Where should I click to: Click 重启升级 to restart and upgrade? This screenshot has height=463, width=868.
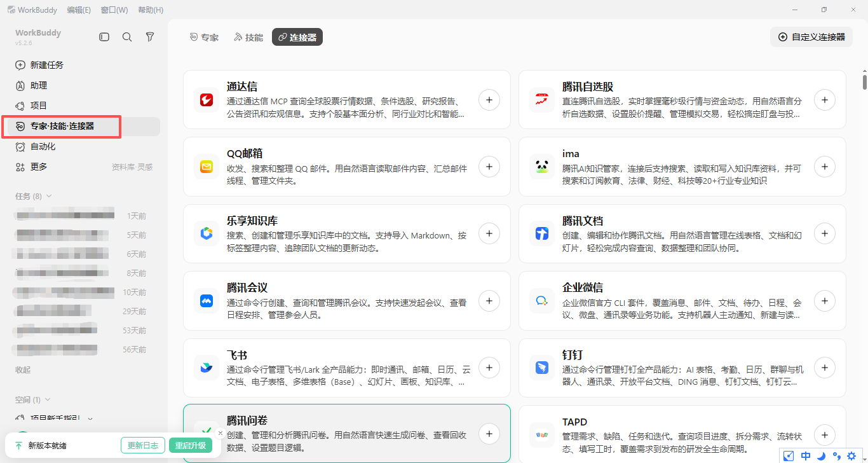click(190, 445)
